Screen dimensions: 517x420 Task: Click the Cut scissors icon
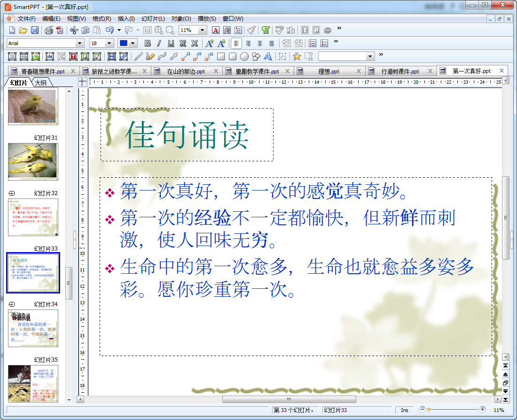pos(73,30)
